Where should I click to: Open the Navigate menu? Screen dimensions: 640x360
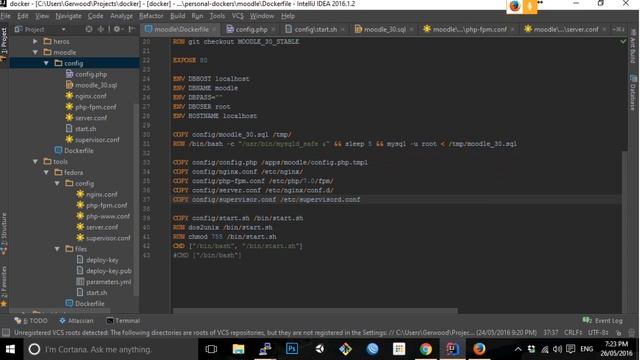click(69, 16)
